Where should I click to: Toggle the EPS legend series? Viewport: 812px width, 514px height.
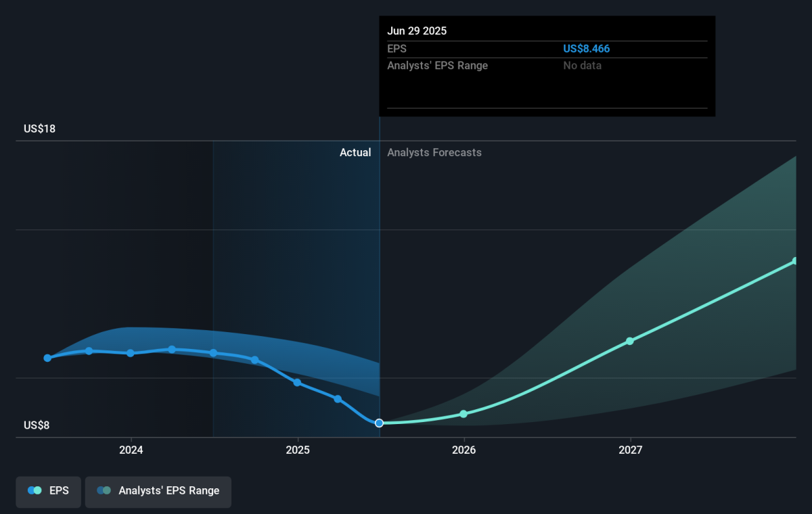coord(48,491)
